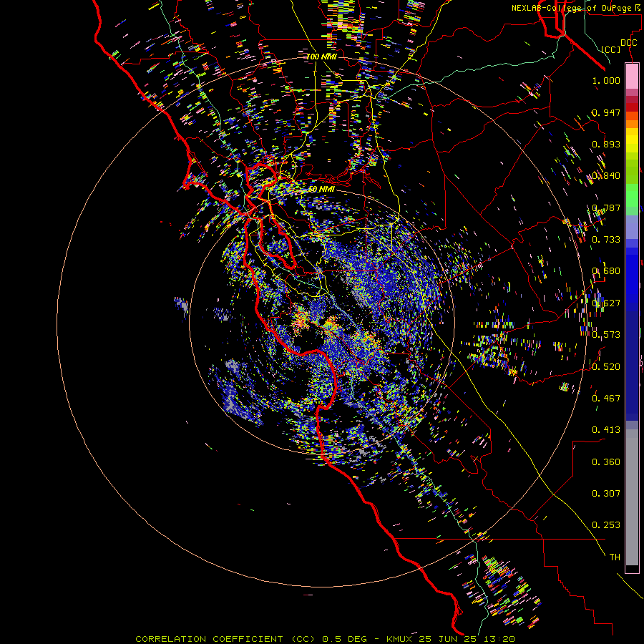
Task: Select the 0.840 scale value
Action: click(606, 176)
